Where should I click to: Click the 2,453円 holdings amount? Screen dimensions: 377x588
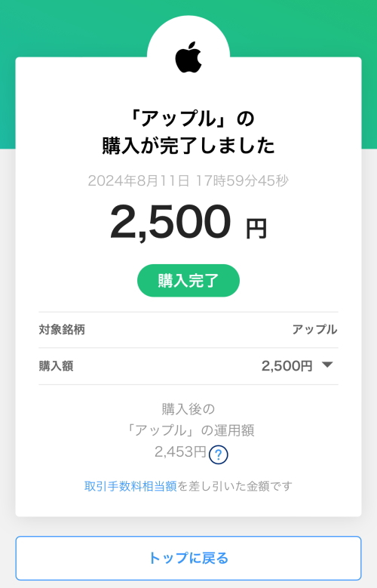tap(180, 452)
